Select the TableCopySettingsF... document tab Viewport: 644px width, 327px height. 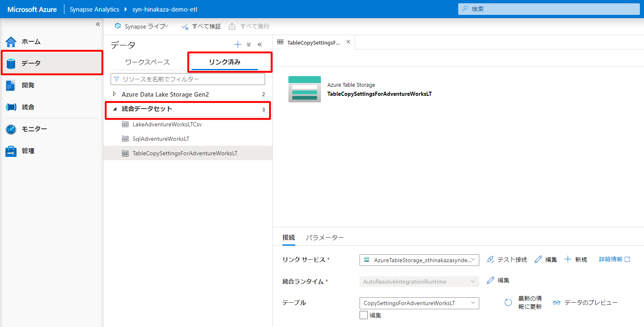click(314, 42)
